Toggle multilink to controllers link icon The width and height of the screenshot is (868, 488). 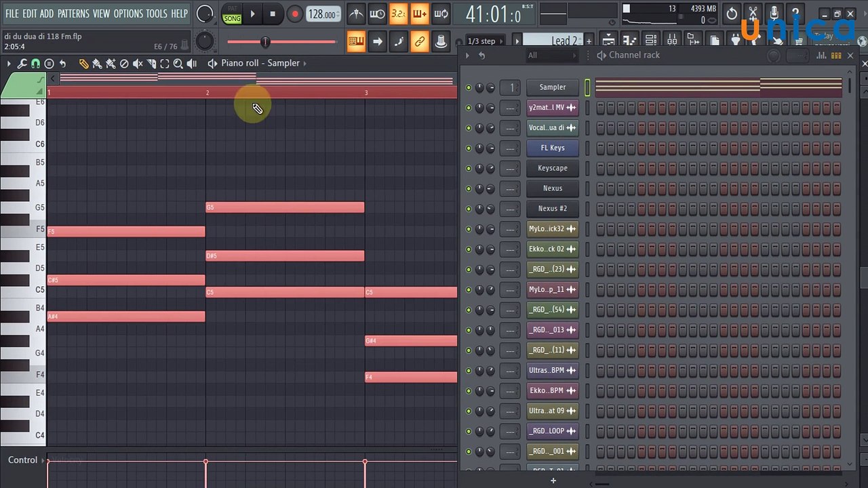[419, 41]
